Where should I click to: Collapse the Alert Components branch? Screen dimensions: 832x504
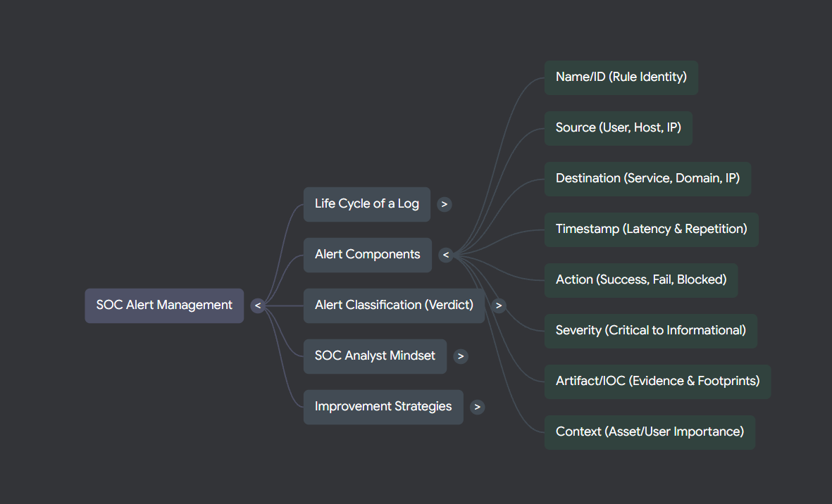click(445, 255)
